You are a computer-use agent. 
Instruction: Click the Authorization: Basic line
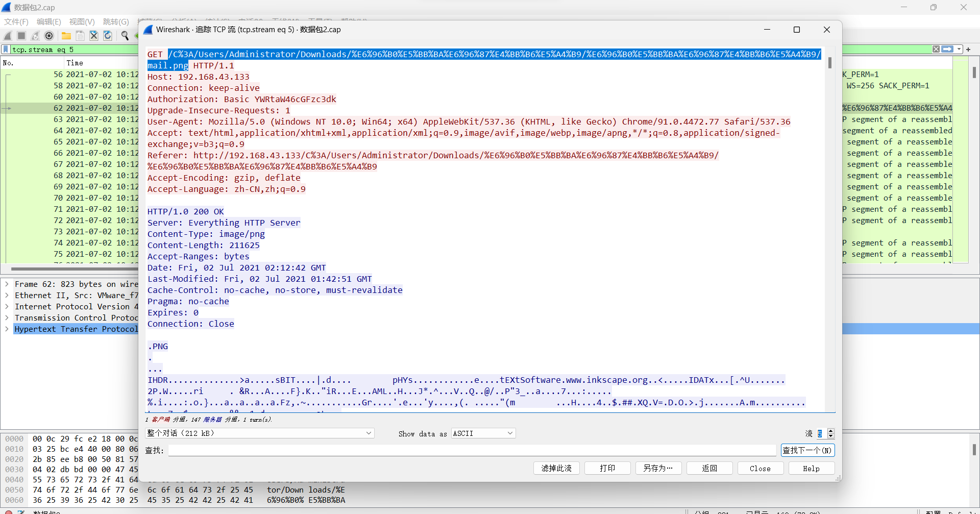[x=241, y=99]
